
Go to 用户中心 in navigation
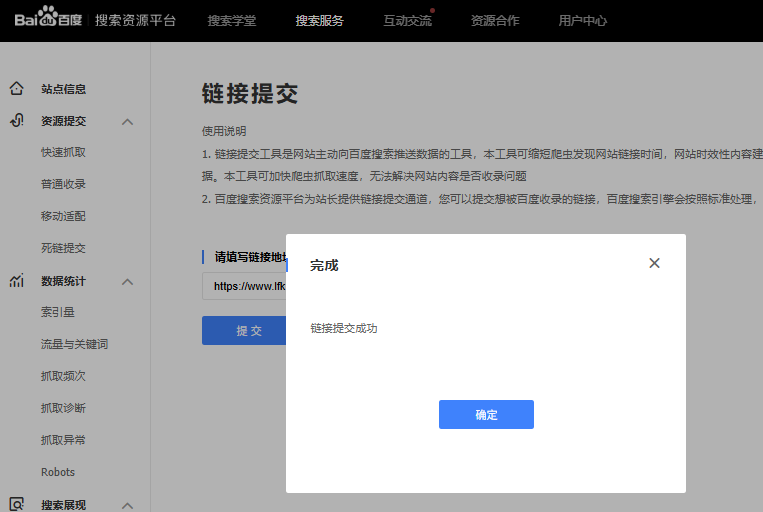pos(582,21)
